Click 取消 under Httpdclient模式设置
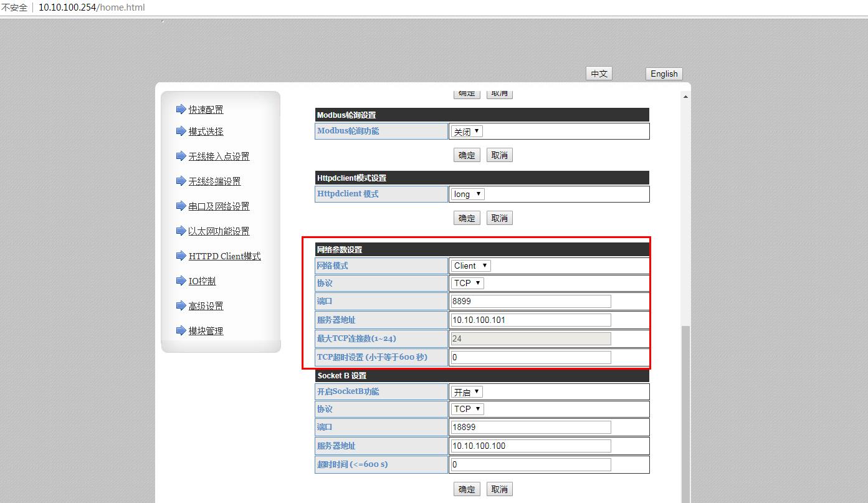 pyautogui.click(x=499, y=218)
